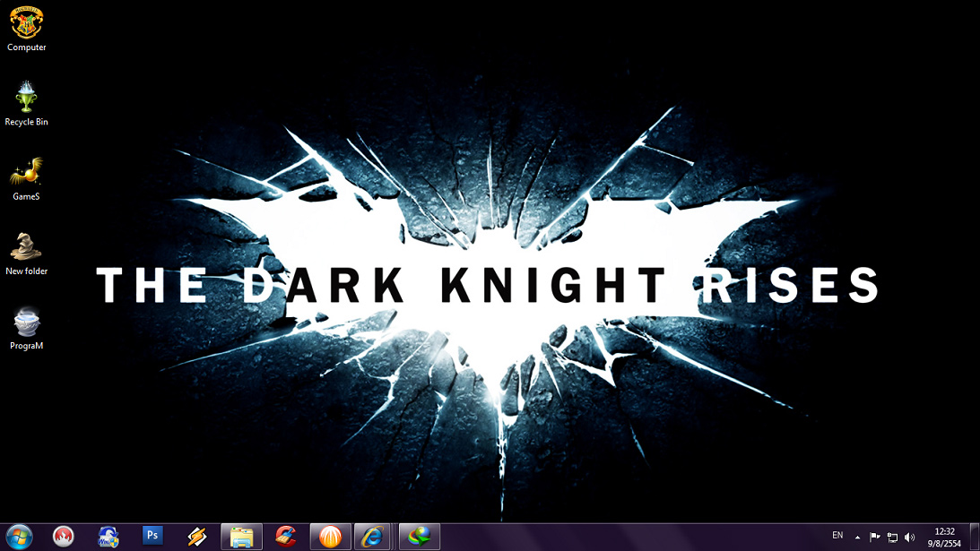Launch Winamp from the taskbar
Screen dimensions: 980x551
click(x=197, y=537)
